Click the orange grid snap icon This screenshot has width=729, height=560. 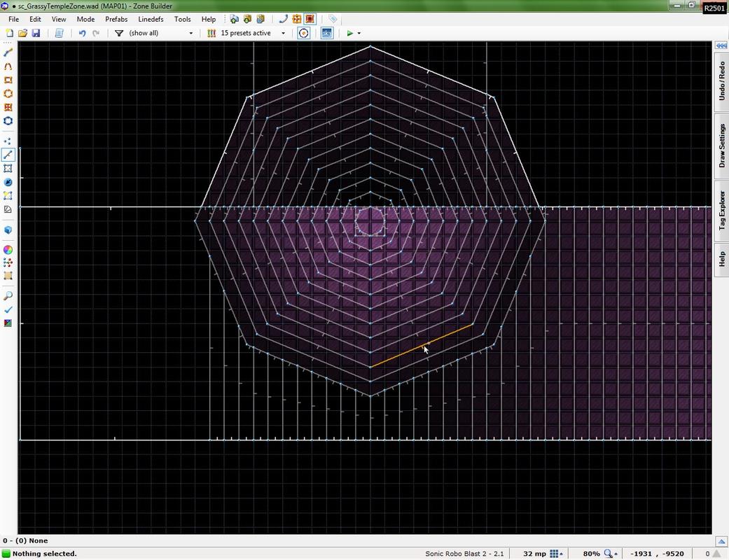click(297, 19)
